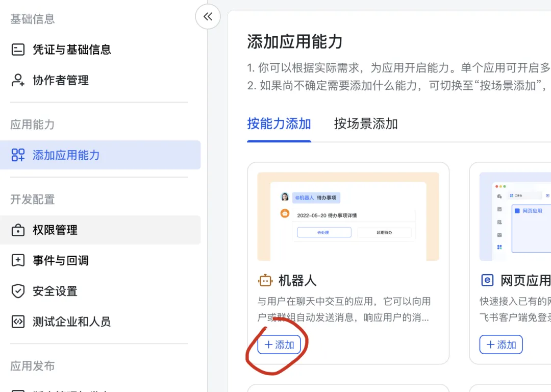This screenshot has width=551, height=392.
Task: Add the 网页应用 capability with 添加 button
Action: pos(501,345)
